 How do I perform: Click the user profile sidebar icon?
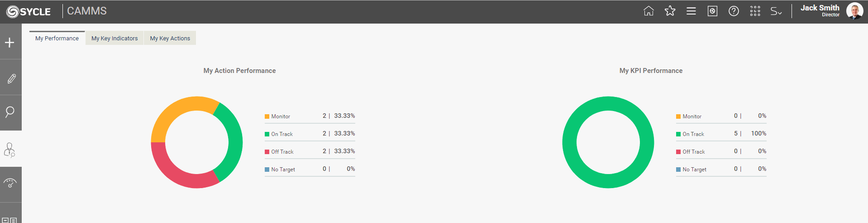pos(10,150)
